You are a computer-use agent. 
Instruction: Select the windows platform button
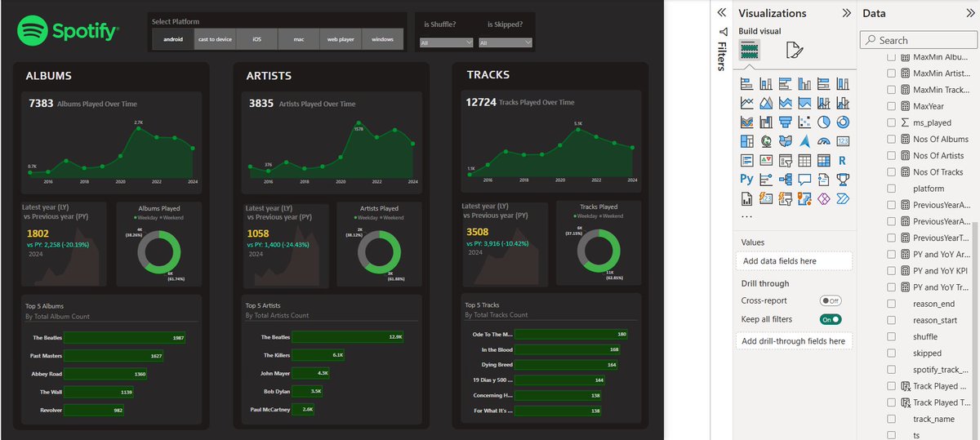(382, 39)
